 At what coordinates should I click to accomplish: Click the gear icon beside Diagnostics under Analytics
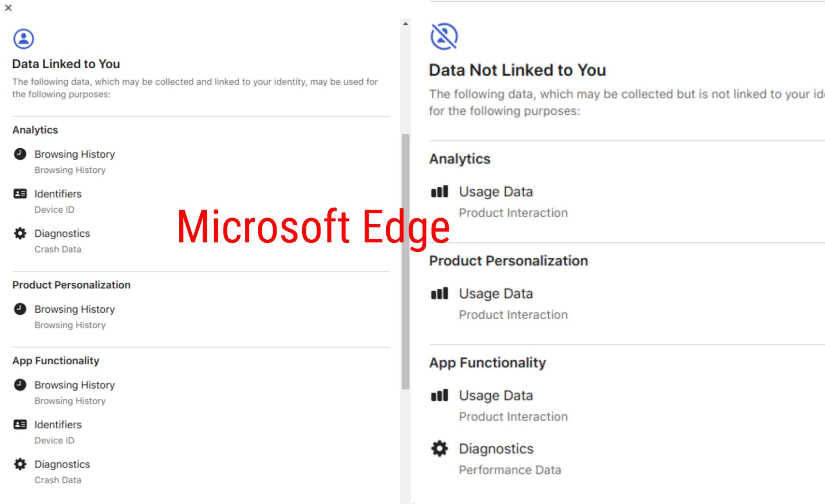pos(19,234)
